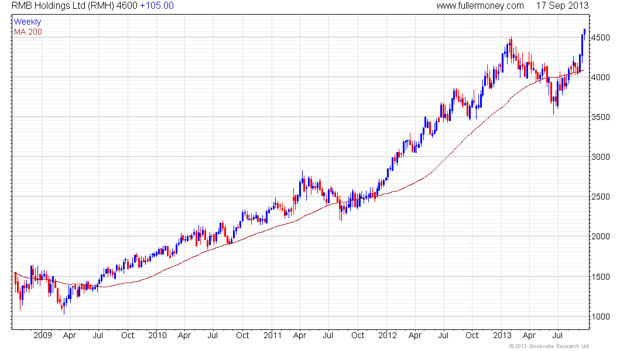Click the 1000 price axis label

pyautogui.click(x=601, y=317)
